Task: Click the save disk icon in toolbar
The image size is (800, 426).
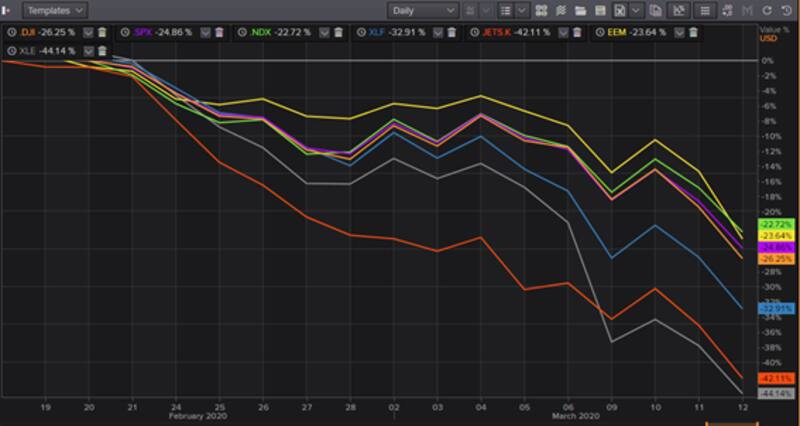Action: pyautogui.click(x=601, y=11)
